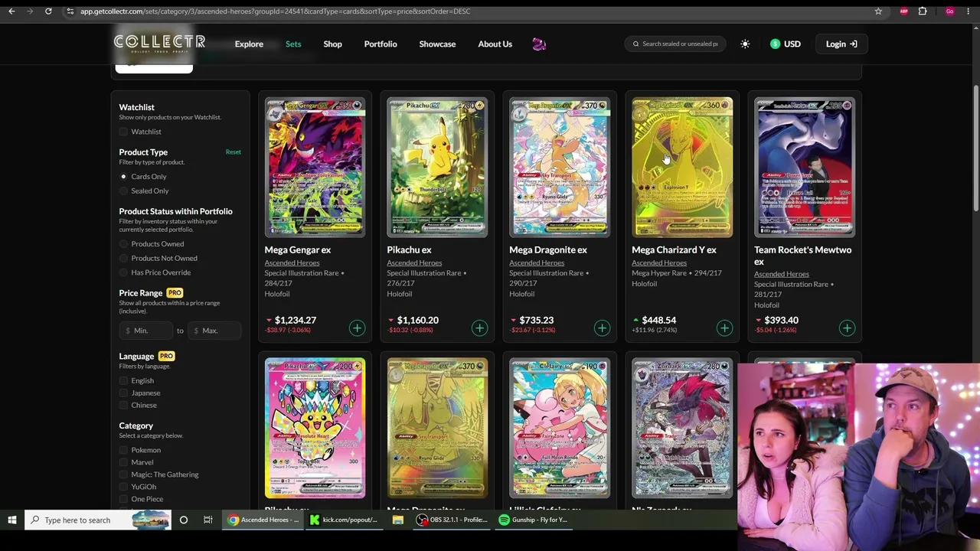The height and width of the screenshot is (551, 980).
Task: Open Mega Gengar ex card image
Action: coord(315,167)
